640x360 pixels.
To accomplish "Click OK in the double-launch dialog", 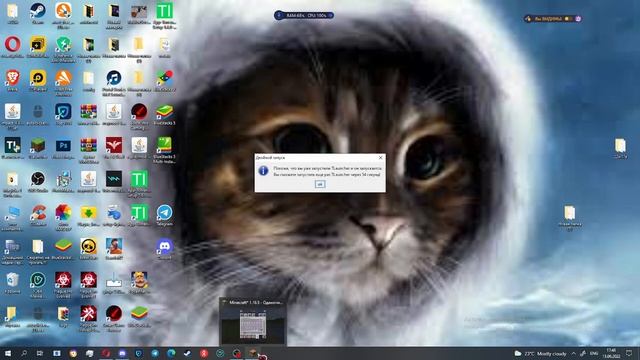I will (x=320, y=184).
